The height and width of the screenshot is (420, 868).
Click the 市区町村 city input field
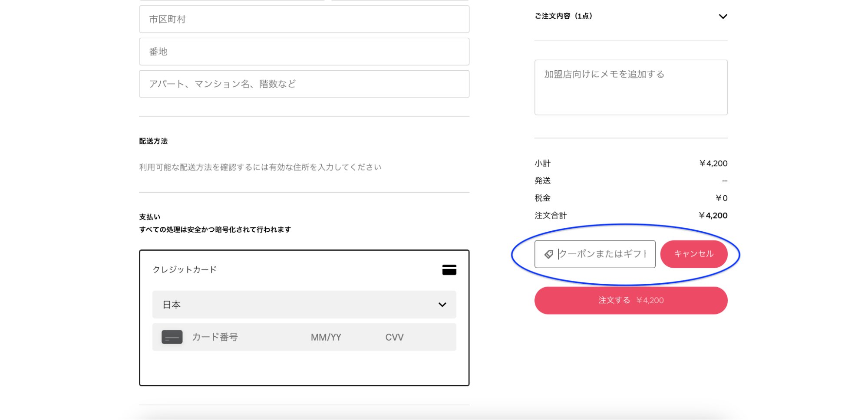click(304, 19)
